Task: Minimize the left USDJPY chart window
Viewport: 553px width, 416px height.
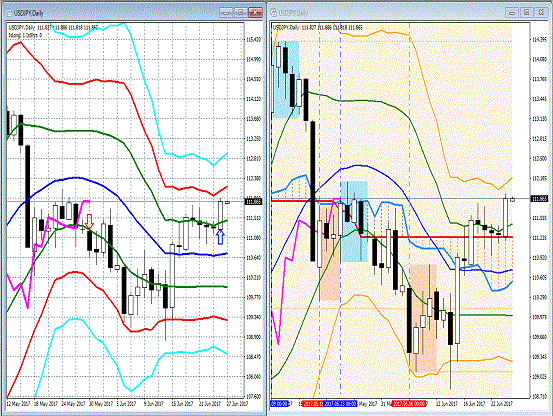Action: tap(226, 13)
